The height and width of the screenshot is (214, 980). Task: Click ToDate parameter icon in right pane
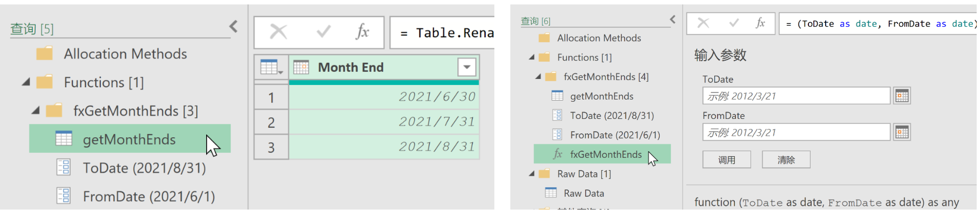pos(557,115)
